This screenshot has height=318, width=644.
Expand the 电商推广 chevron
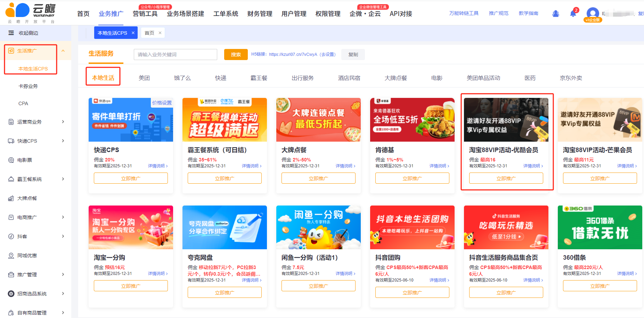point(63,217)
